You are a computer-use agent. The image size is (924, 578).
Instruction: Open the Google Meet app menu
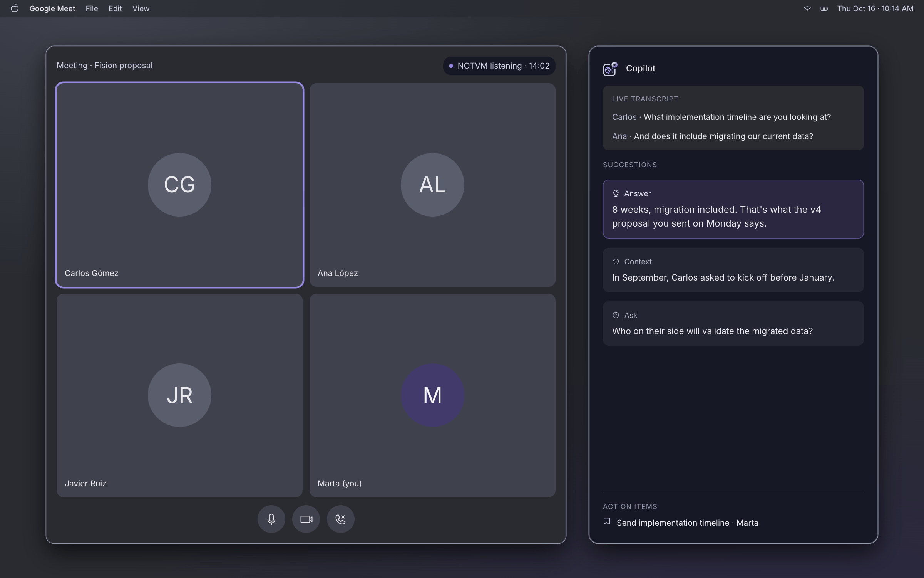click(52, 8)
